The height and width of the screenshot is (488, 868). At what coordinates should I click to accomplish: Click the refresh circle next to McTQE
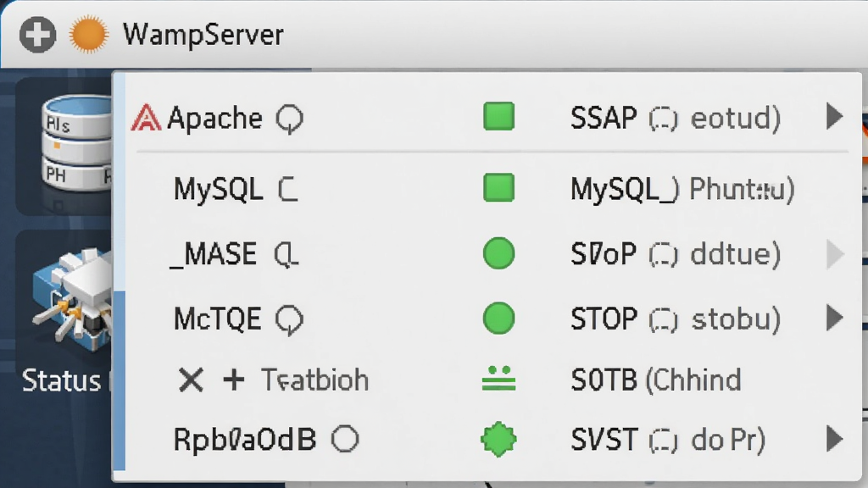[290, 319]
